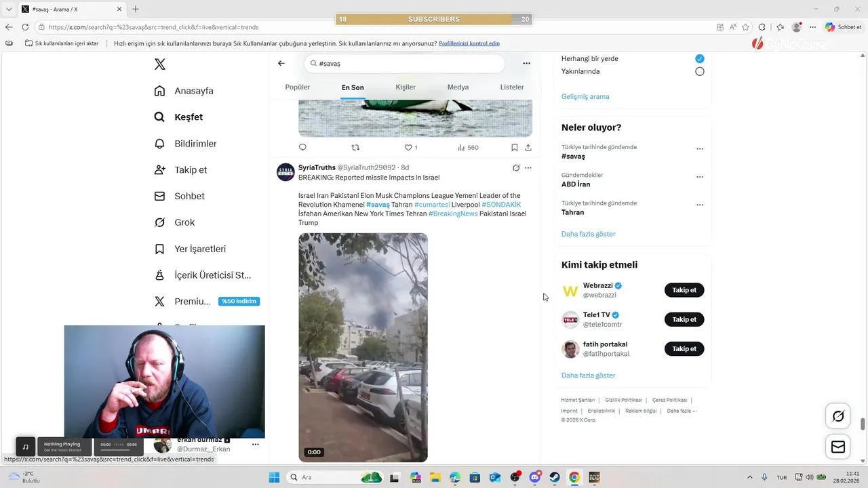This screenshot has height=488, width=868.
Task: Follow the Webrazzi account
Action: click(x=684, y=290)
